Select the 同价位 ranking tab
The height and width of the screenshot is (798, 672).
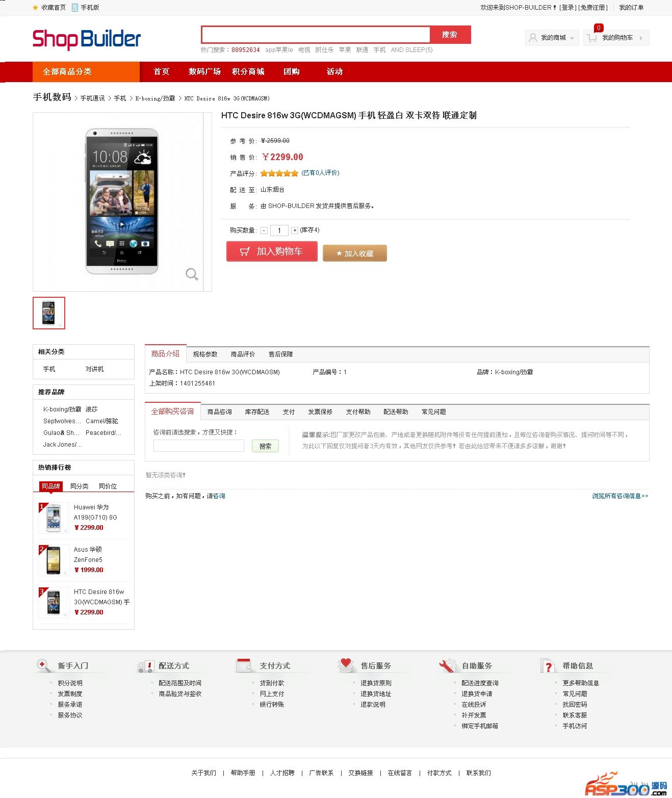(x=108, y=486)
